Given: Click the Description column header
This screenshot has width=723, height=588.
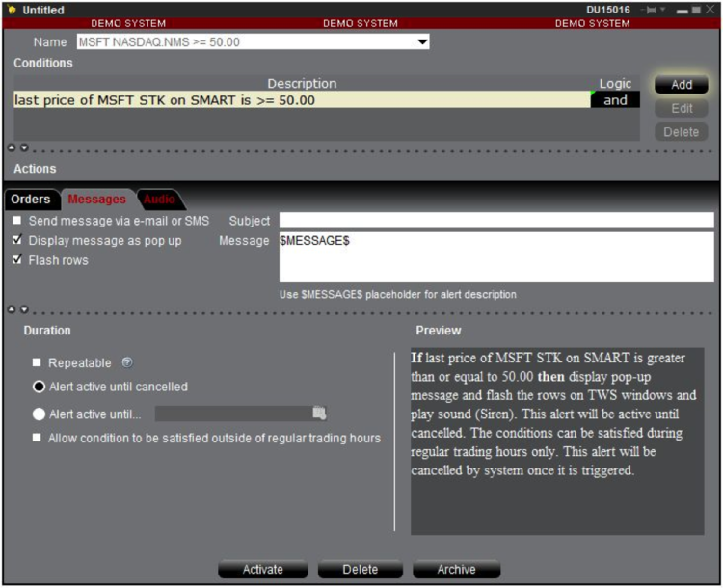Looking at the screenshot, I should click(302, 84).
